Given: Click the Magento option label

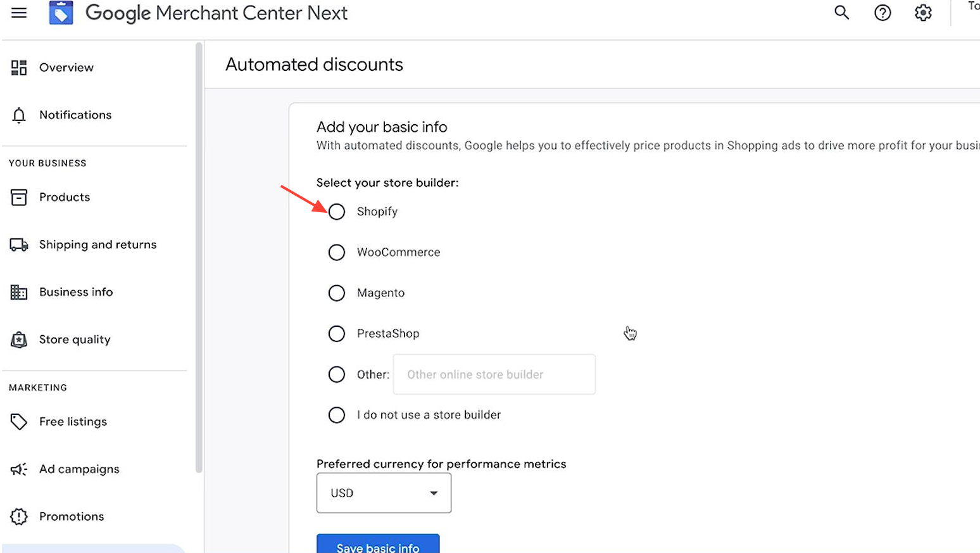Looking at the screenshot, I should click(380, 293).
